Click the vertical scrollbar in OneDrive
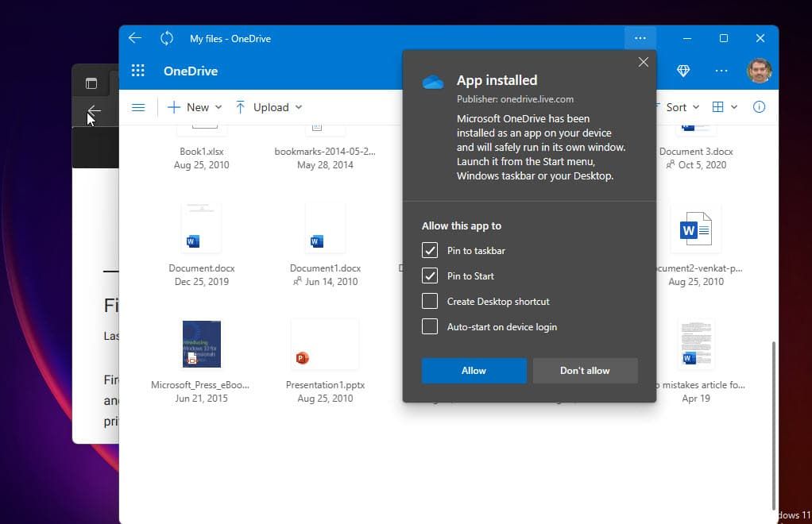The width and height of the screenshot is (812, 524). pos(774,426)
